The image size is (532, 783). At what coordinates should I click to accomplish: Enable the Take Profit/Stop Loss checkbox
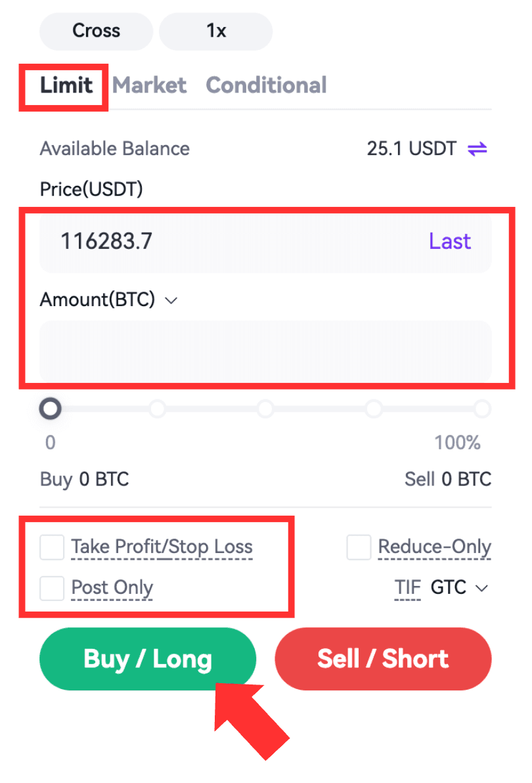[52, 547]
